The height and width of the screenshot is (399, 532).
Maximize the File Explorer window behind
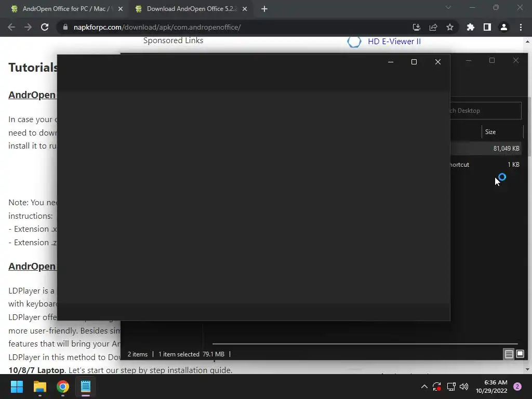click(492, 60)
